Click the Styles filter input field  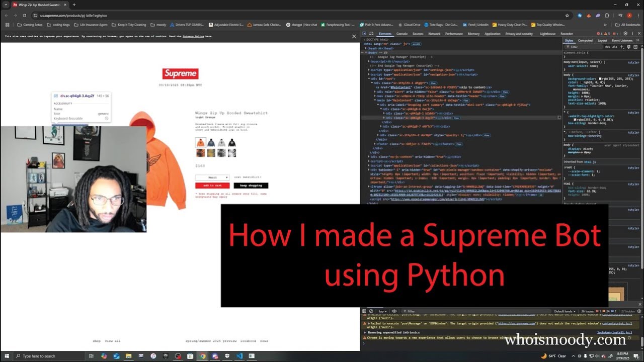pyautogui.click(x=583, y=47)
